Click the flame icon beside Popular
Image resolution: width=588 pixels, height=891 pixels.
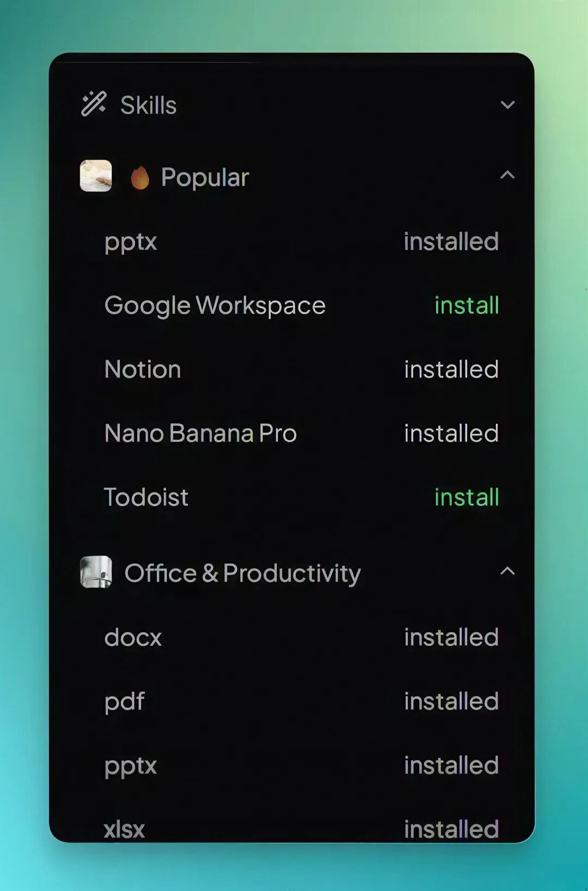point(140,178)
